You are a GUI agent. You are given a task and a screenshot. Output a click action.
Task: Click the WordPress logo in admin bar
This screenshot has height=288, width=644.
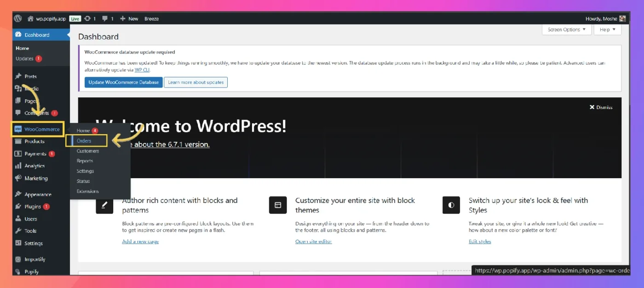coord(18,18)
